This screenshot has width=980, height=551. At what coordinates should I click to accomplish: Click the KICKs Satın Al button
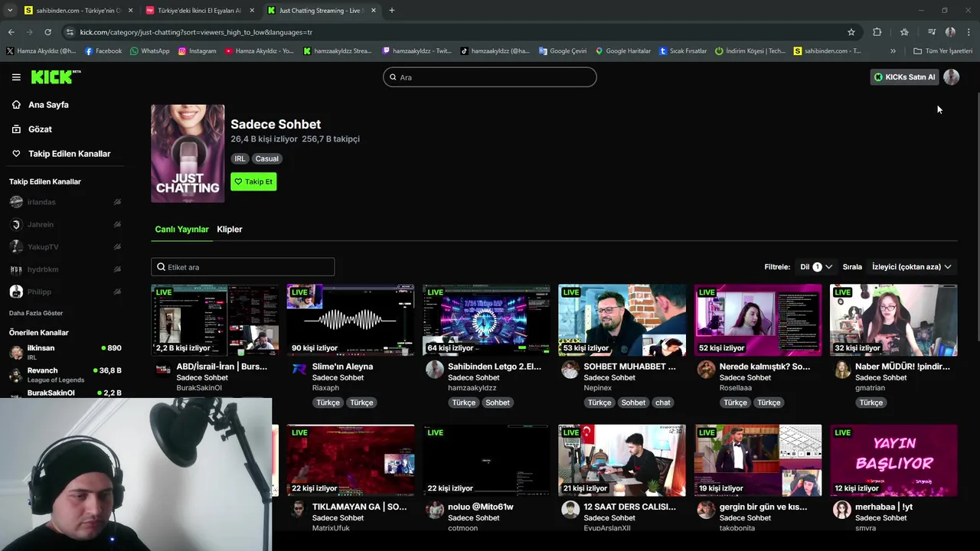click(904, 77)
